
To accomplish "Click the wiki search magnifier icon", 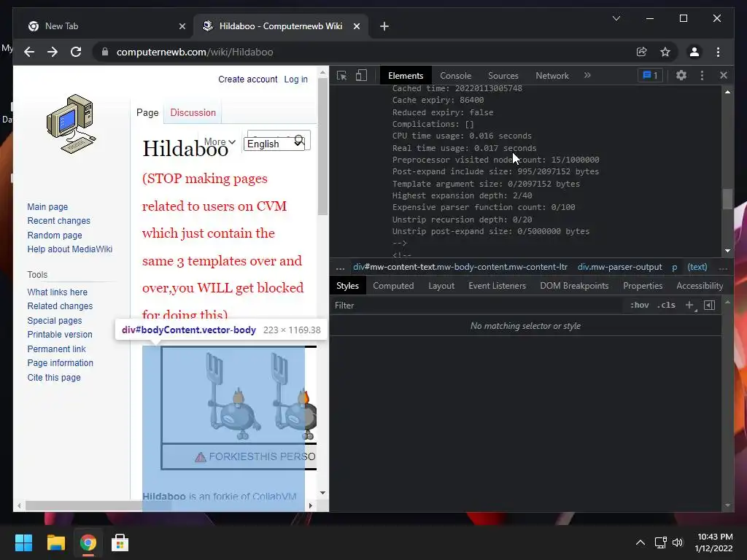I will pos(298,139).
